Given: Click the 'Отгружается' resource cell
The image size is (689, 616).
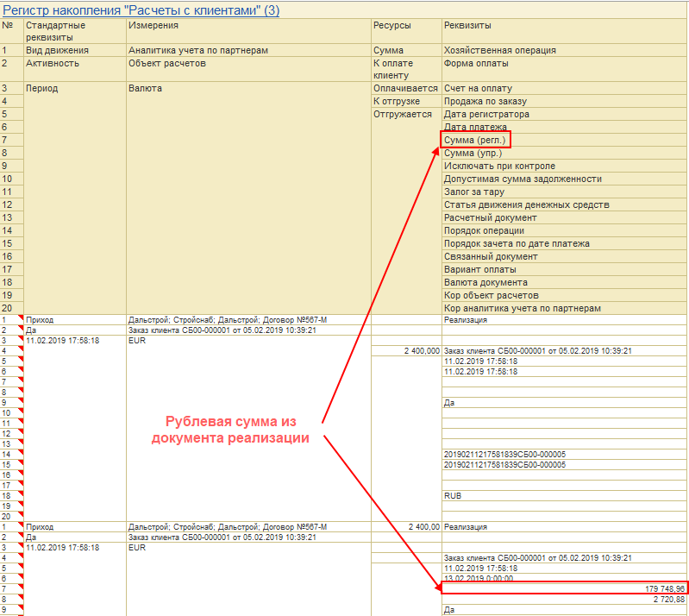Looking at the screenshot, I should coord(406,115).
